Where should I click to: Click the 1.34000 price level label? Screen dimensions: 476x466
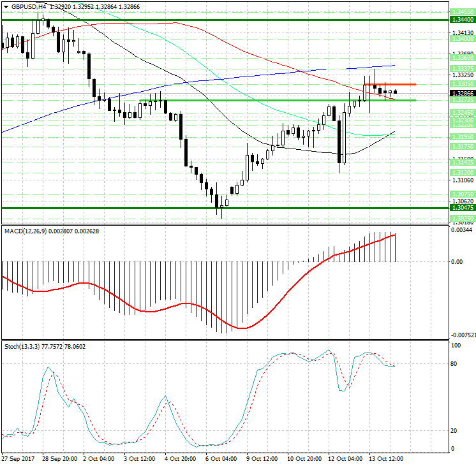pyautogui.click(x=463, y=39)
